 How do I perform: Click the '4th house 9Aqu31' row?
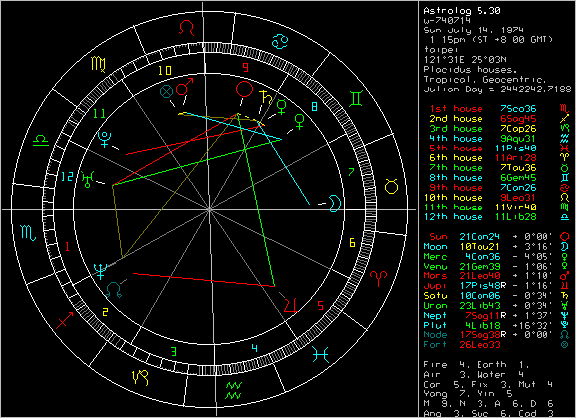coord(500,138)
